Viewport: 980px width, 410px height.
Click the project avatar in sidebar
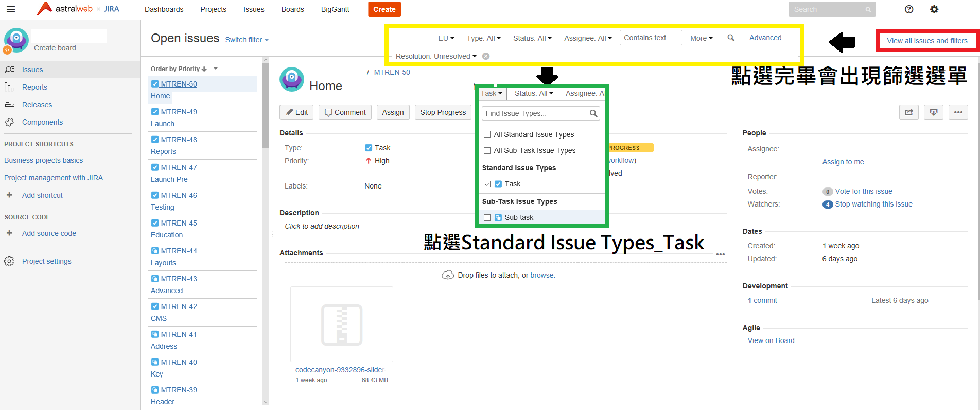click(x=16, y=40)
